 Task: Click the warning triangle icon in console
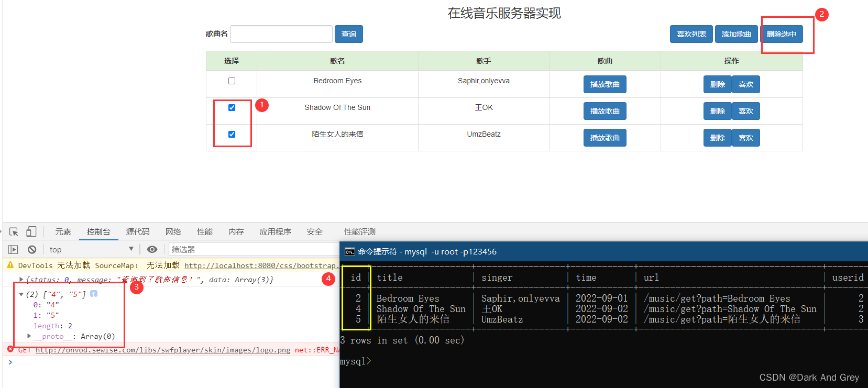pyautogui.click(x=10, y=265)
